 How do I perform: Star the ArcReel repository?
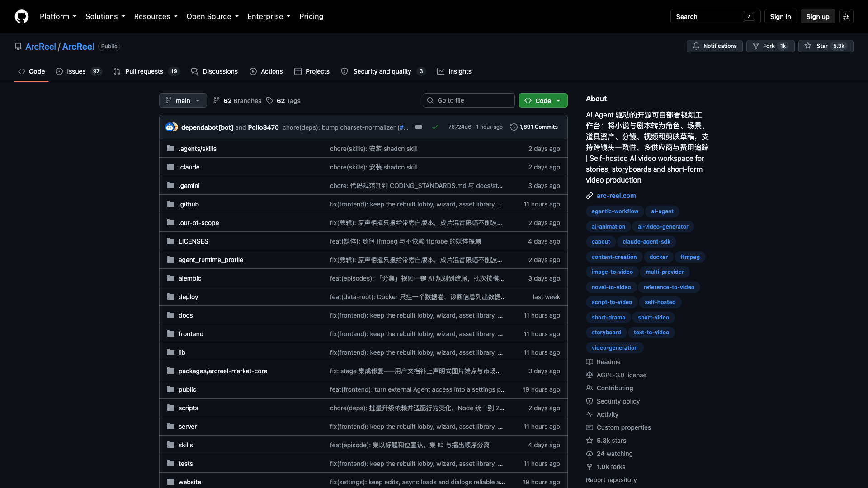(x=826, y=46)
